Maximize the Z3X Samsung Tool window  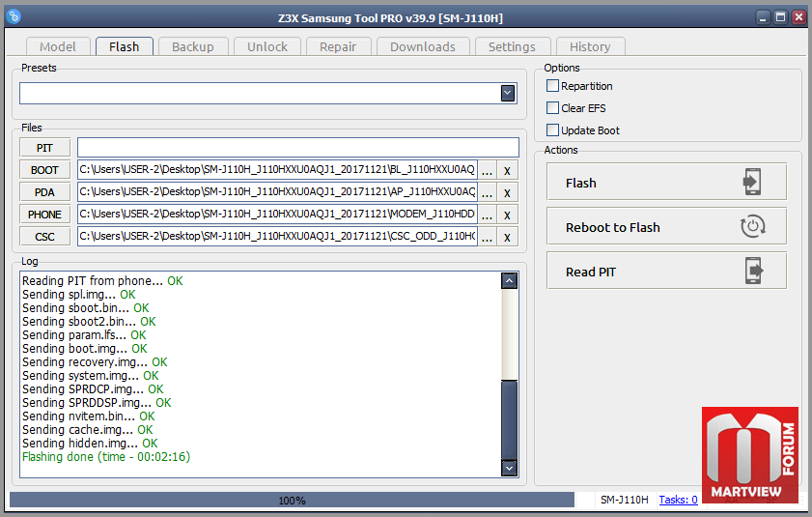point(780,17)
